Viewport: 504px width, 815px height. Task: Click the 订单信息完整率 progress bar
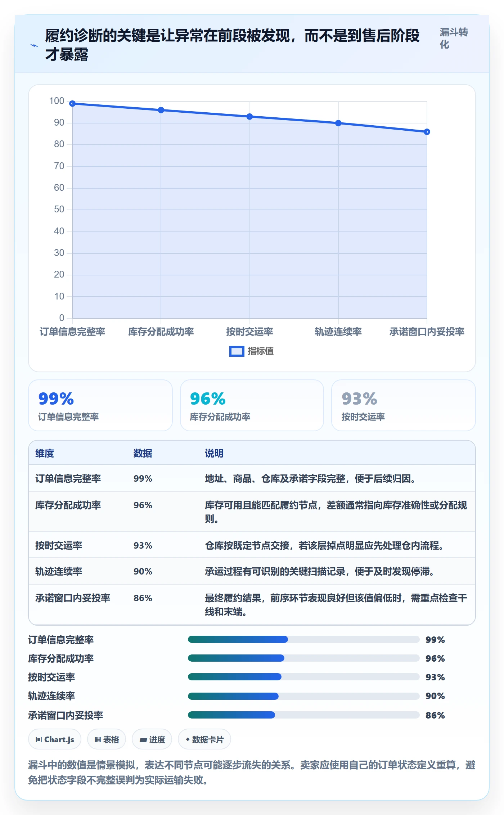[x=303, y=639]
